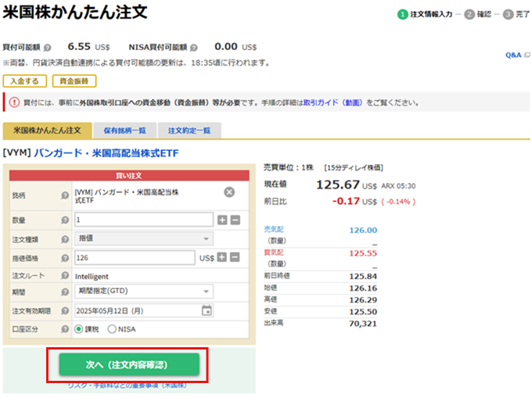Increase quantity with the plus button
Viewport: 532px width, 398px height.
tap(222, 220)
